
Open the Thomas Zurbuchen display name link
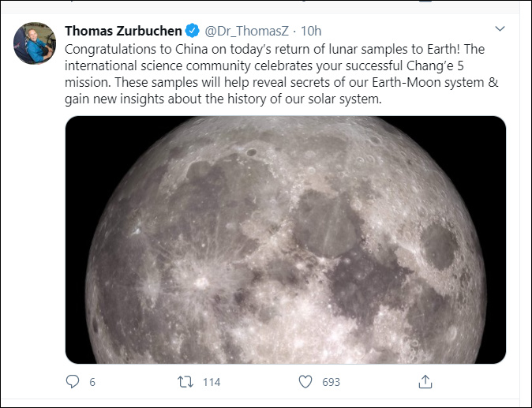(x=122, y=32)
